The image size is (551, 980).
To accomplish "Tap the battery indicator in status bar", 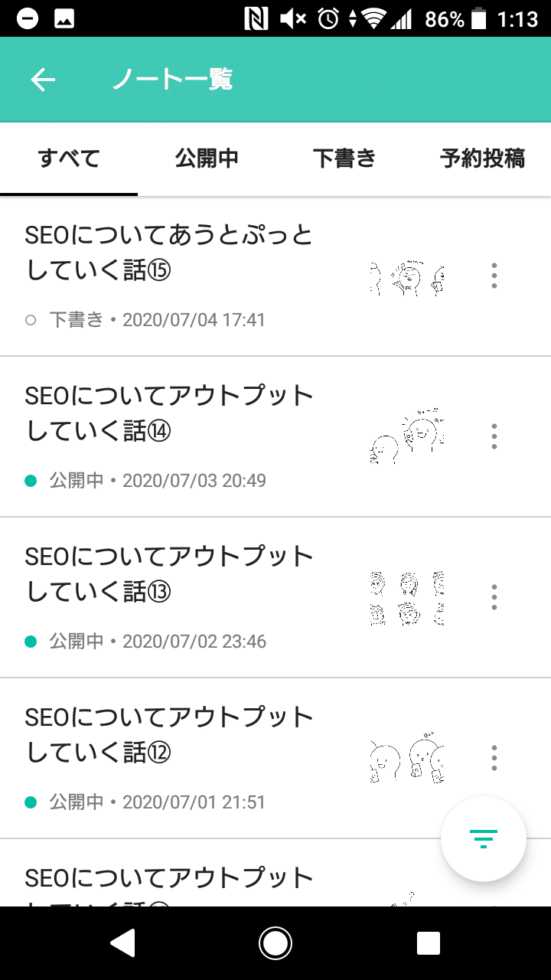I will (x=480, y=18).
